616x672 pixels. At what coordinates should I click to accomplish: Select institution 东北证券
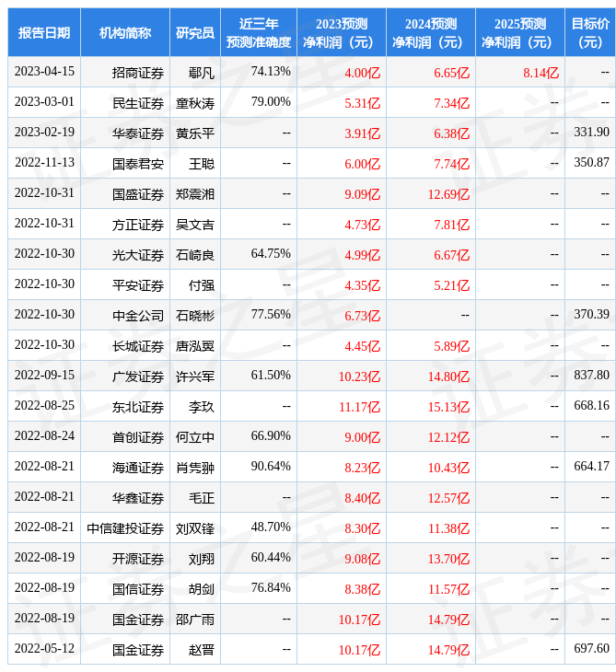pos(138,408)
